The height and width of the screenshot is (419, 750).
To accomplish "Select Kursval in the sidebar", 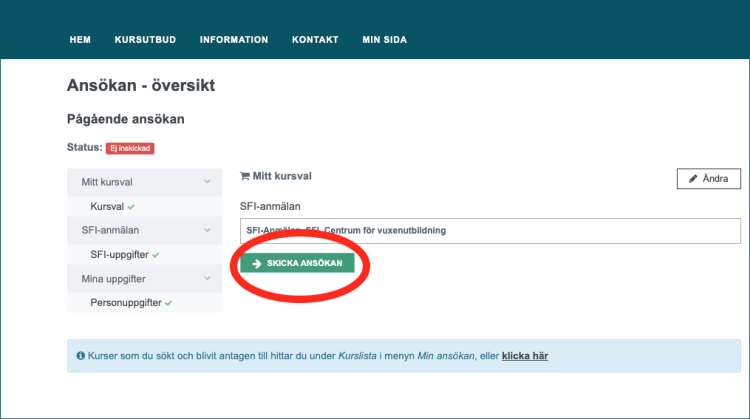I will [x=106, y=207].
